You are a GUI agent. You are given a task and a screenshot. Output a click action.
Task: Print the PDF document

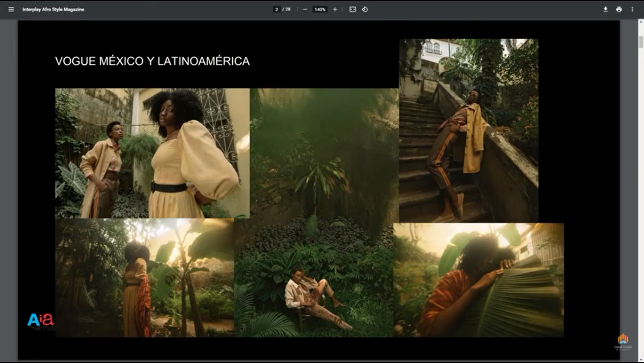pos(619,9)
